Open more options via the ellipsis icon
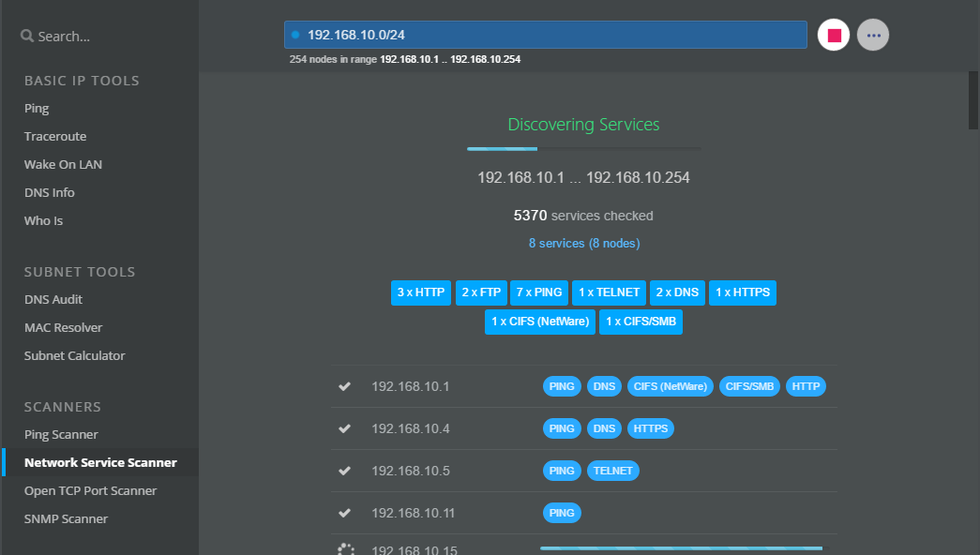This screenshot has height=555, width=980. [x=872, y=34]
